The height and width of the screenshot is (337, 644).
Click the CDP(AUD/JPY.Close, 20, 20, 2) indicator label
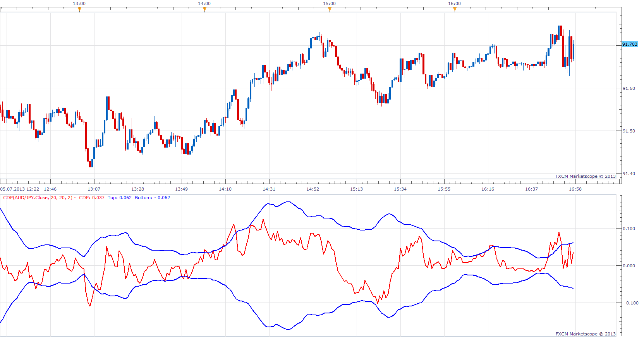point(38,198)
